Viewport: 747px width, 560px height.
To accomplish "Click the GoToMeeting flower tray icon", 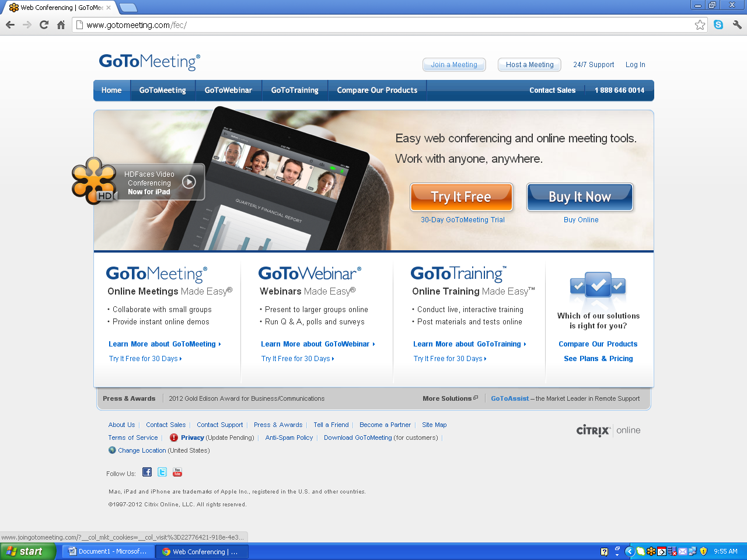I will coord(651,551).
